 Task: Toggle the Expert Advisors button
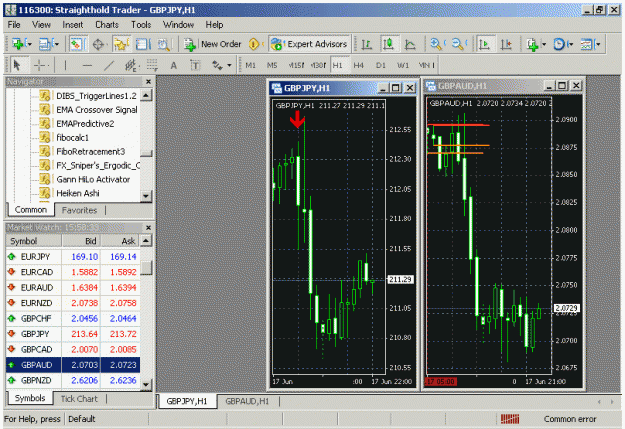coord(309,44)
